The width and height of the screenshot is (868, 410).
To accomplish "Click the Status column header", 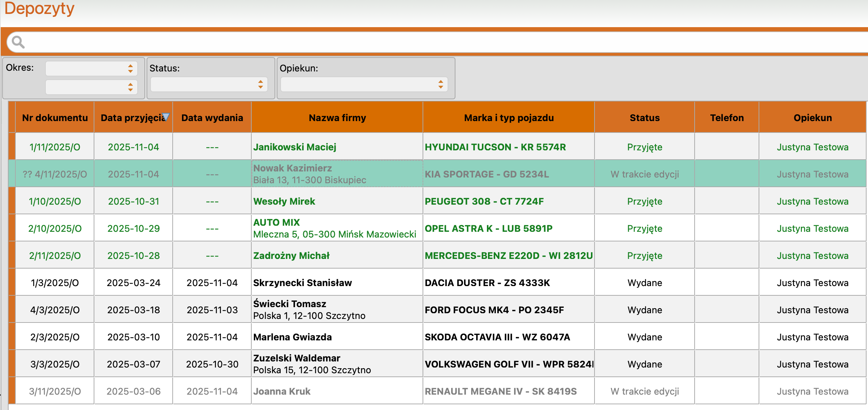I will pyautogui.click(x=645, y=118).
